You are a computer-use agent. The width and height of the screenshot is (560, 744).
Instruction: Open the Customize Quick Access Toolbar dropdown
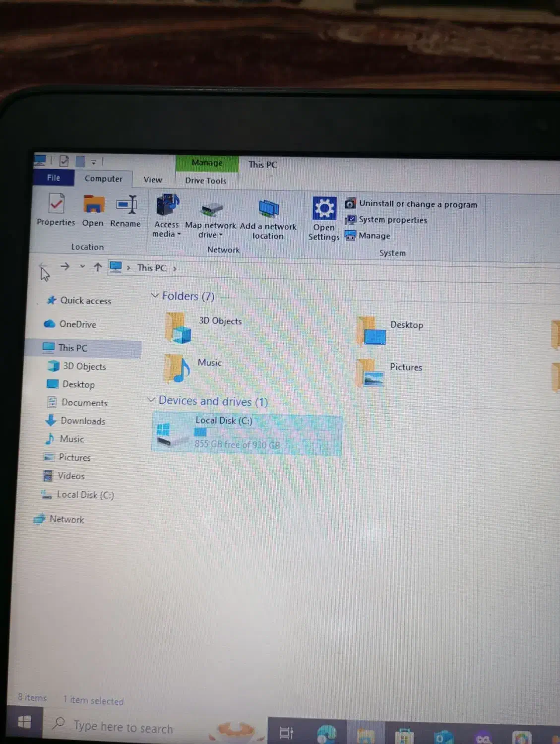[93, 162]
